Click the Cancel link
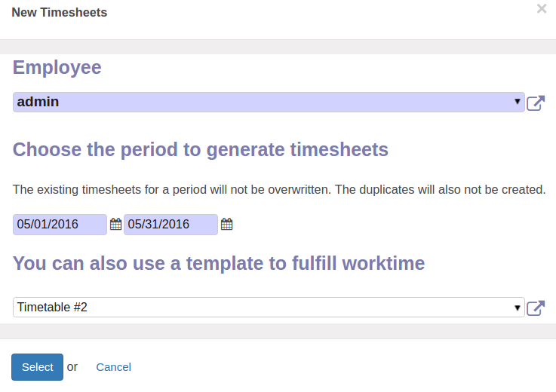The width and height of the screenshot is (556, 392). 113,367
